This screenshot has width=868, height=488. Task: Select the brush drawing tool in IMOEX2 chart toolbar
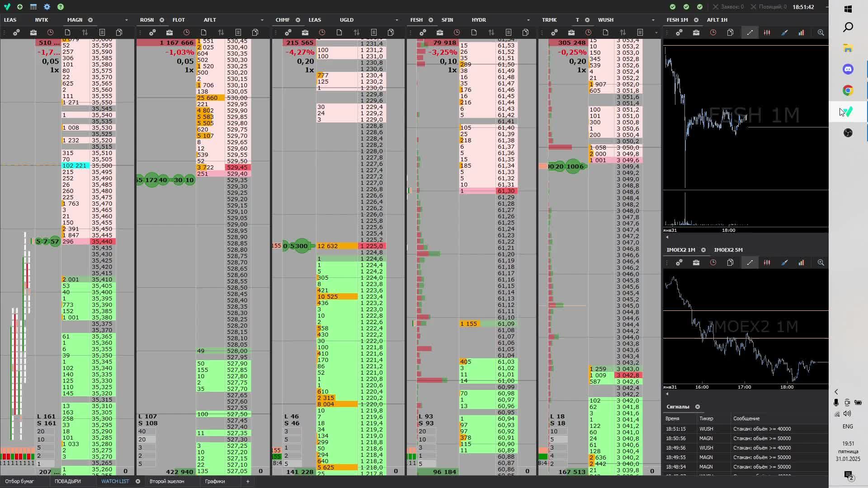point(784,263)
